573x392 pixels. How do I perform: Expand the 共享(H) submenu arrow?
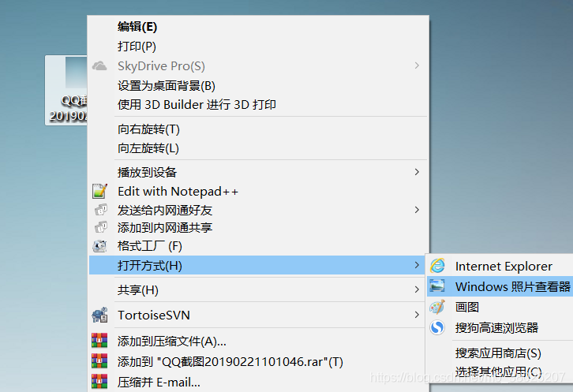tap(417, 289)
